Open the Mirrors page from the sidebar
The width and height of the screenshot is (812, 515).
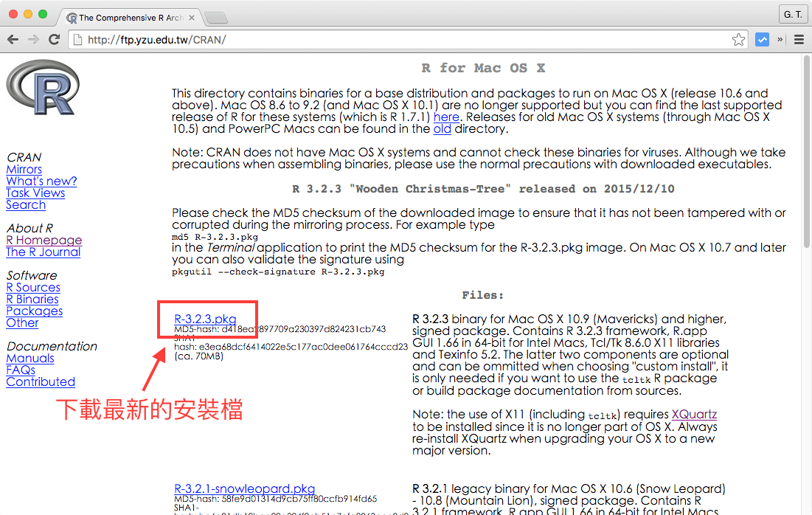tap(24, 170)
